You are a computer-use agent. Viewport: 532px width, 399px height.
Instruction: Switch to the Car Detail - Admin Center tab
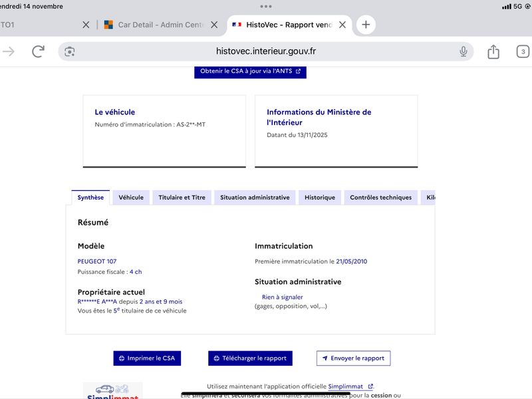[x=160, y=25]
